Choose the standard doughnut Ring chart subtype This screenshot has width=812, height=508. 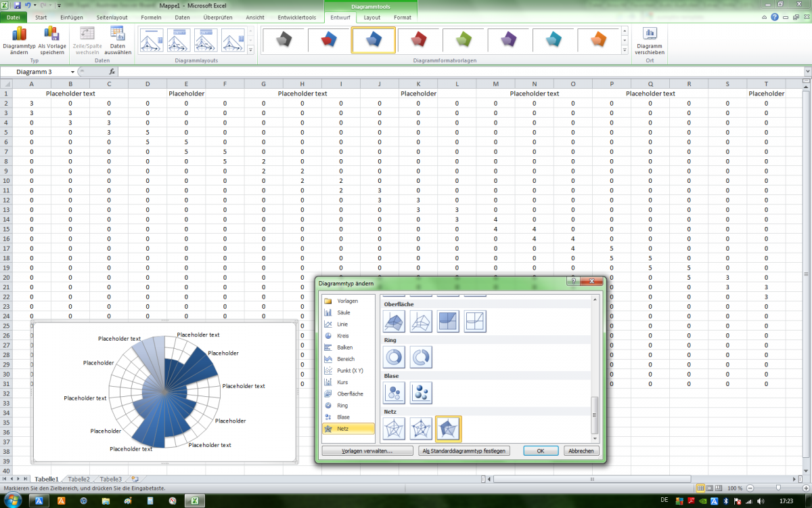click(394, 357)
